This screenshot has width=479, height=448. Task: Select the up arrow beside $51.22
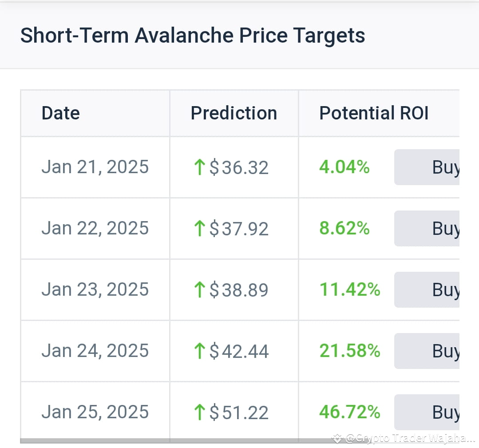coord(199,412)
